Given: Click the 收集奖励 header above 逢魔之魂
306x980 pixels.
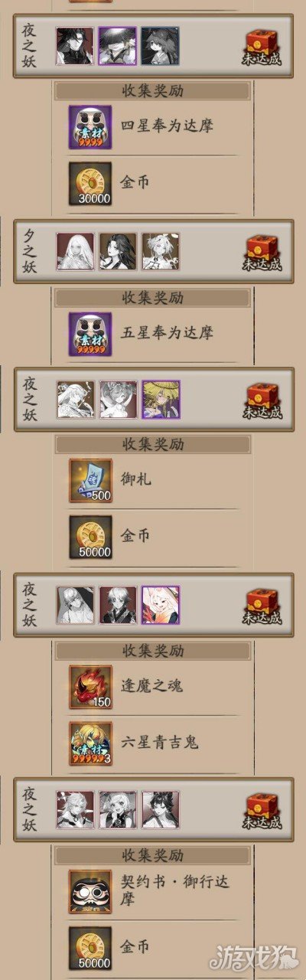Looking at the screenshot, I should pos(153,651).
